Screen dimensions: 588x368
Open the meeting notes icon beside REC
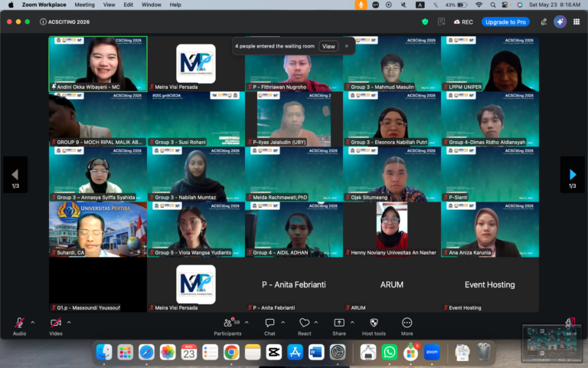point(441,21)
